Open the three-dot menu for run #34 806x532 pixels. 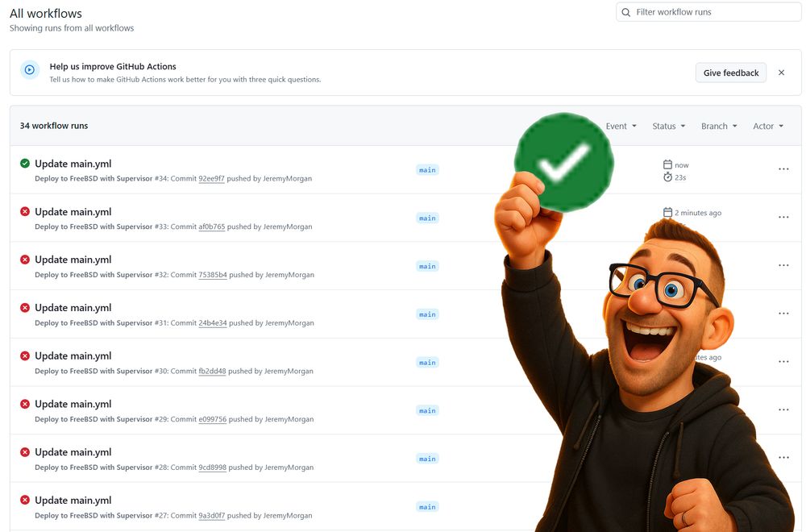point(783,169)
